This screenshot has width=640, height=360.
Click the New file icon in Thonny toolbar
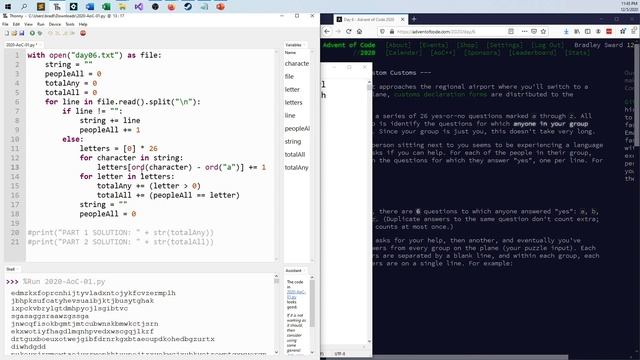pos(7,33)
